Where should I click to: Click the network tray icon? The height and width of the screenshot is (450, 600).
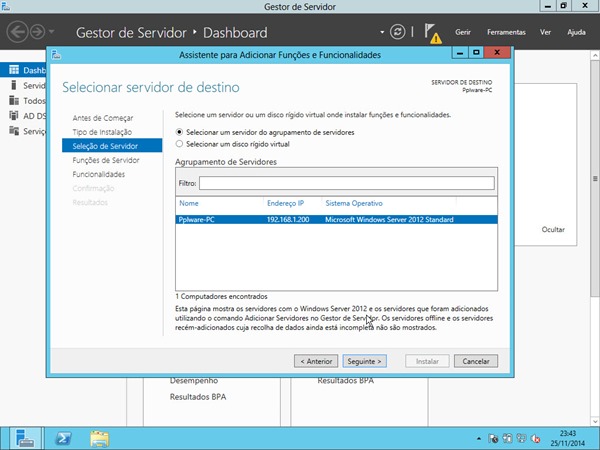(x=521, y=439)
